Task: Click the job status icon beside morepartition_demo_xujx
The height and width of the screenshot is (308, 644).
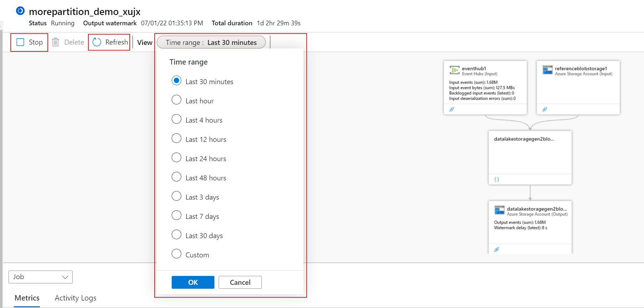Action: coord(20,11)
